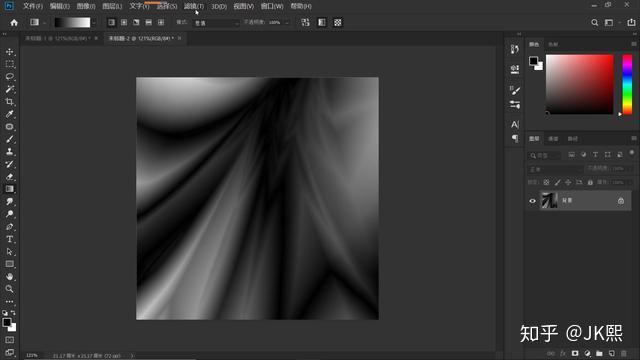Click the 背景 layer thumbnail
Screen dimensions: 640x360
[x=549, y=200]
